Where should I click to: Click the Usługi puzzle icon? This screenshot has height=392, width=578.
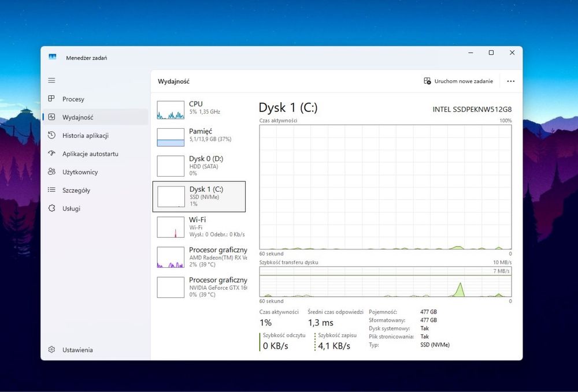[x=51, y=208]
